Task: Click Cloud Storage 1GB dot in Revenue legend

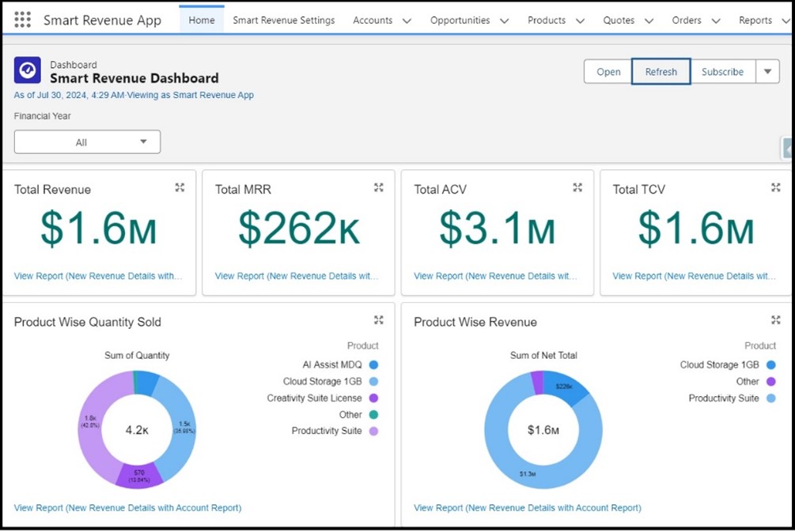Action: (x=771, y=364)
